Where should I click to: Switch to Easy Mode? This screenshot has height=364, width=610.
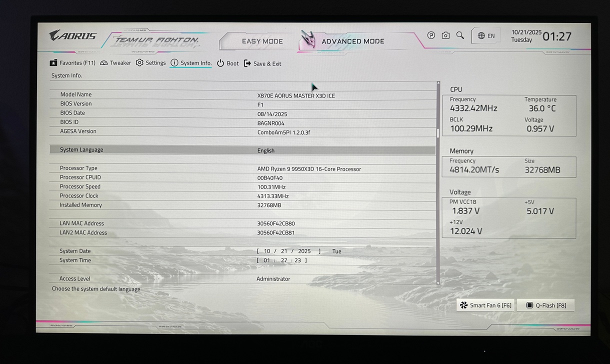click(x=262, y=41)
